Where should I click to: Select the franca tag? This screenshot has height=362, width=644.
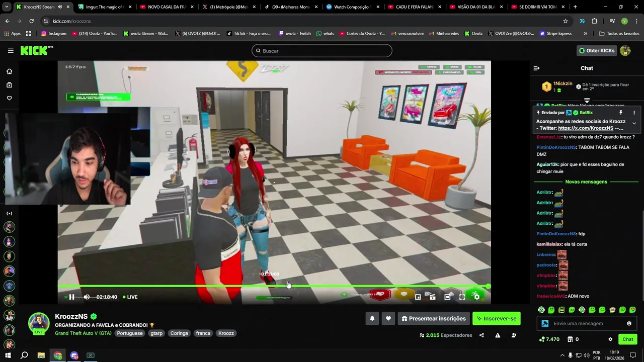pyautogui.click(x=203, y=333)
